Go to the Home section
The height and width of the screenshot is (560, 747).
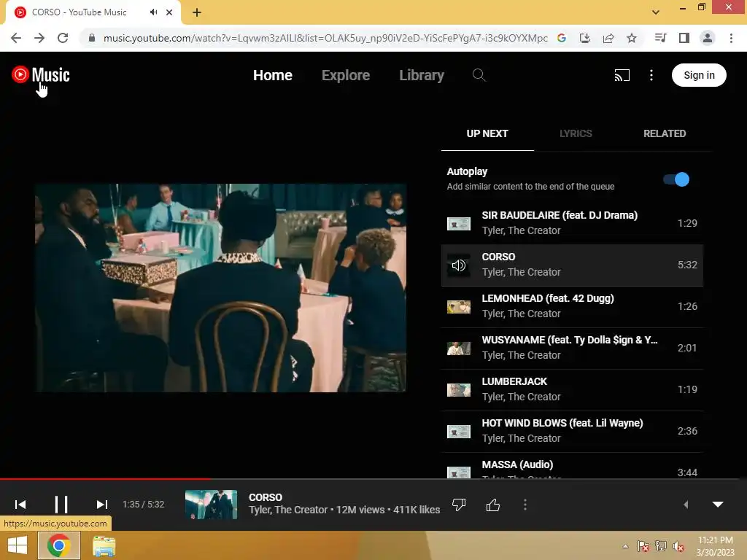(x=273, y=75)
